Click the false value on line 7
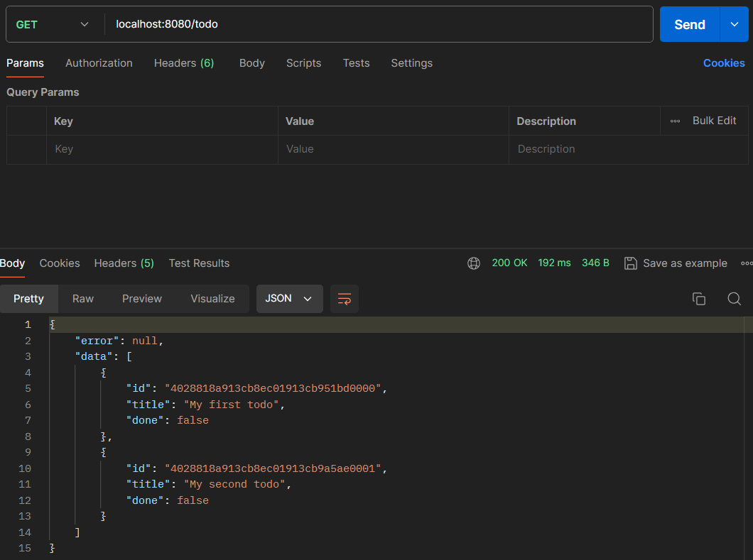Screen dimensions: 753x560 tap(193, 420)
